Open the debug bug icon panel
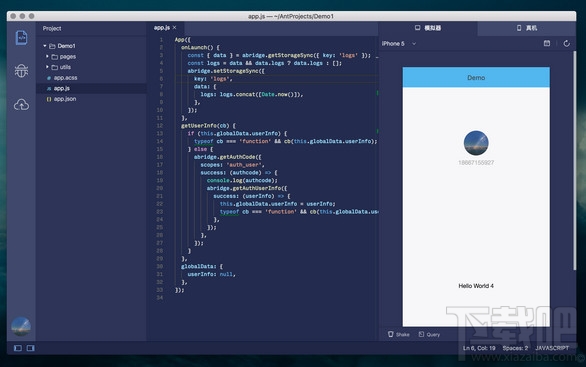The width and height of the screenshot is (586, 367). coord(21,71)
